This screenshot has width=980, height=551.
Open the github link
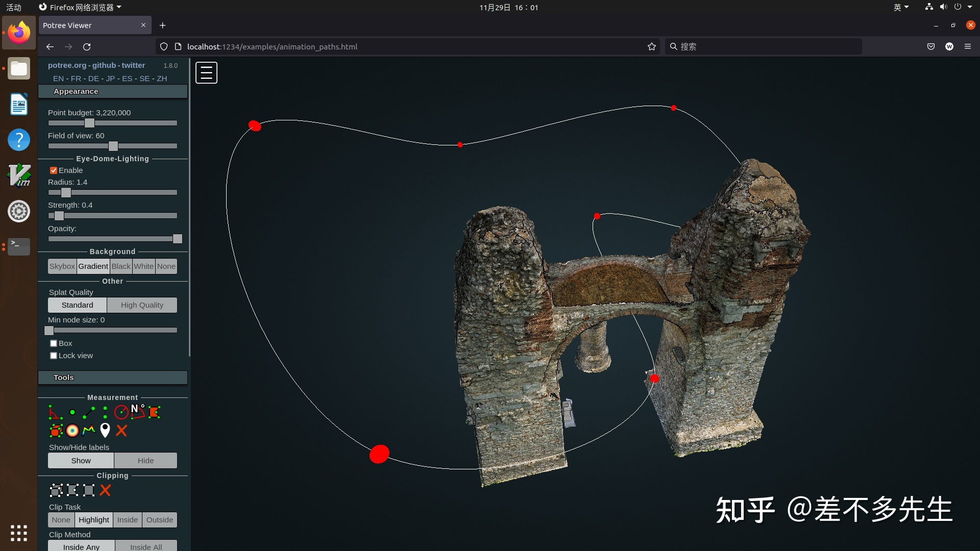(104, 65)
